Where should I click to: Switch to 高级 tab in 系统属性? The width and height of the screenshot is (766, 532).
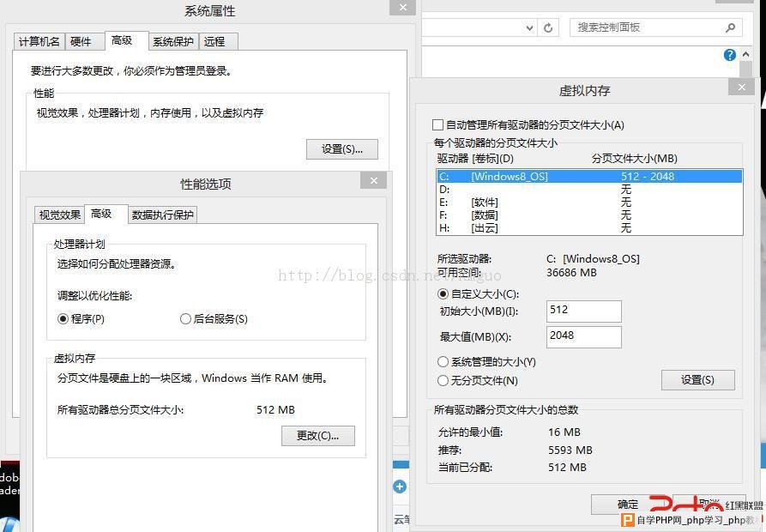click(126, 40)
